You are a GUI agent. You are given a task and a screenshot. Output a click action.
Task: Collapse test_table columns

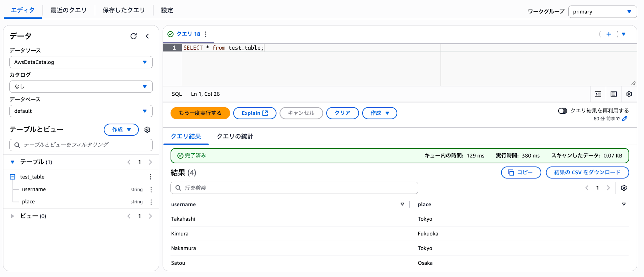[13, 177]
